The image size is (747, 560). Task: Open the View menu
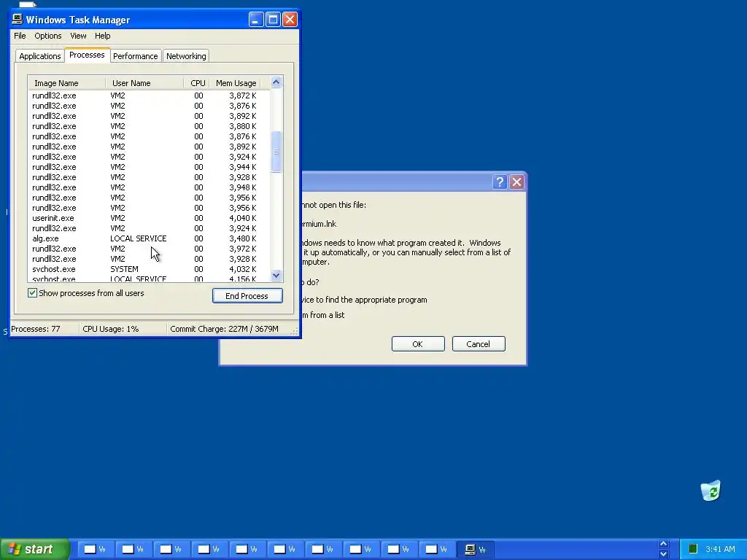(x=78, y=36)
